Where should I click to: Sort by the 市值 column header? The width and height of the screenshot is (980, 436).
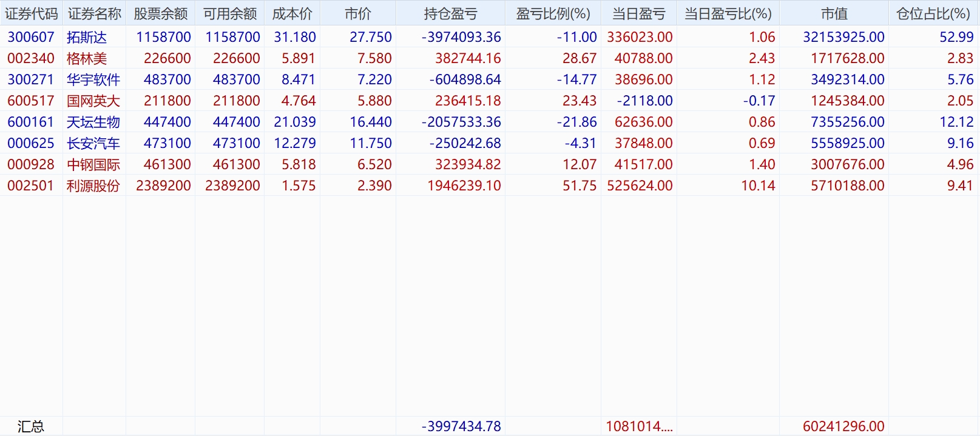pos(834,13)
